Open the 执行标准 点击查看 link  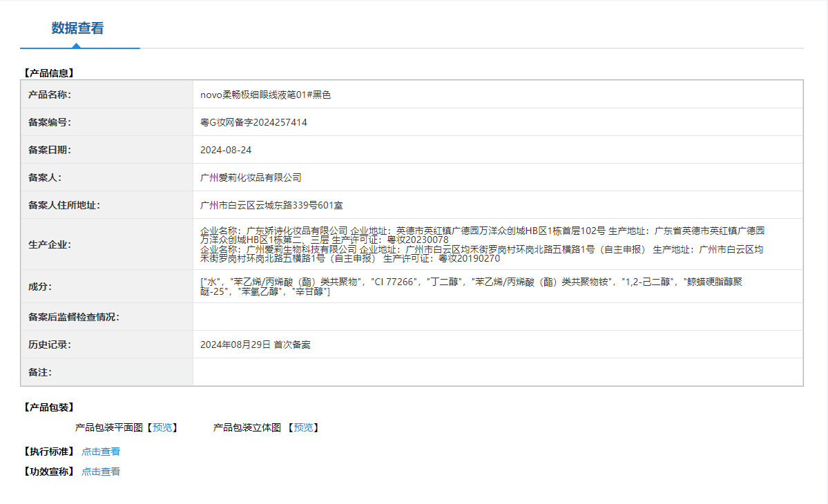(100, 452)
